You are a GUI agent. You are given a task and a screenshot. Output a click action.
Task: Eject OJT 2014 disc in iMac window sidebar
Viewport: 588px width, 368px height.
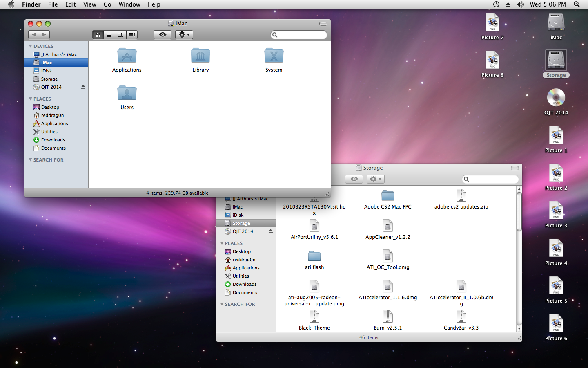point(83,87)
